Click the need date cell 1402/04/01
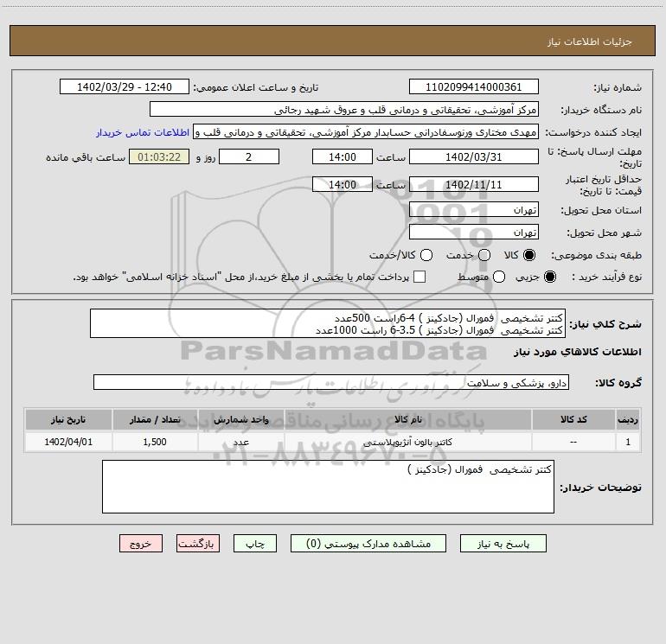This screenshot has height=644, width=666. coord(68,442)
